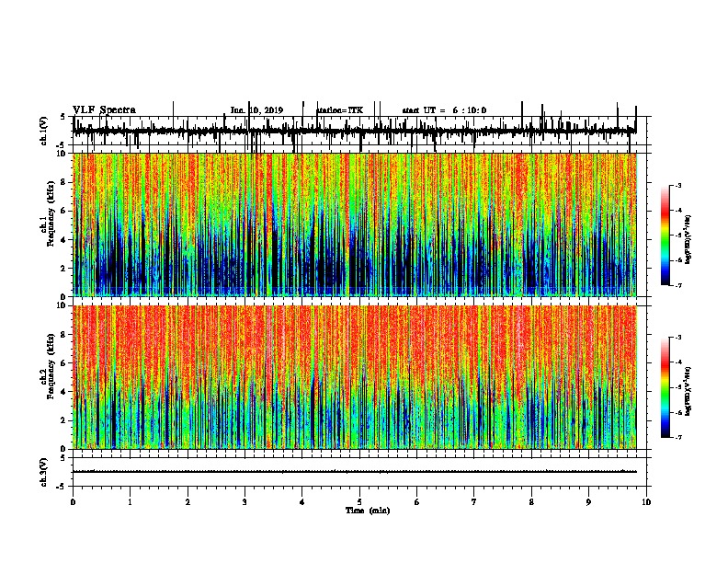Click inside the ch.2 spectrogram panel
The width and height of the screenshot is (728, 563).
point(355,377)
